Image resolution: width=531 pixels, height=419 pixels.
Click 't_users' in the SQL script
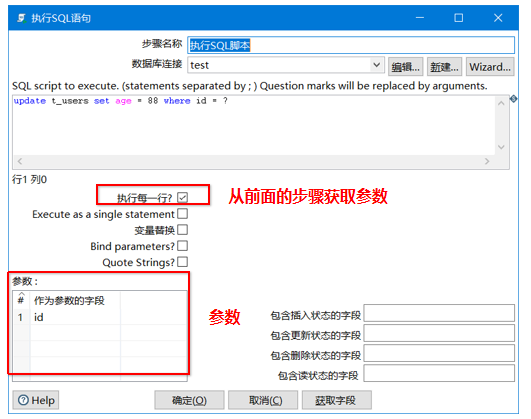click(x=70, y=101)
